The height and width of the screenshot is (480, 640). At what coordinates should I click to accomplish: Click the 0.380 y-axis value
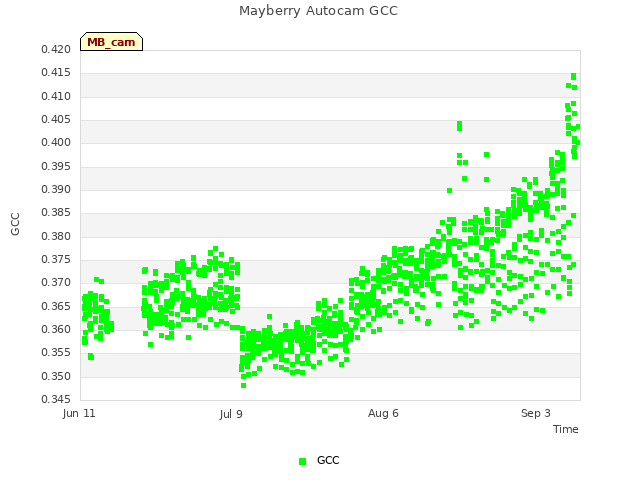point(56,236)
